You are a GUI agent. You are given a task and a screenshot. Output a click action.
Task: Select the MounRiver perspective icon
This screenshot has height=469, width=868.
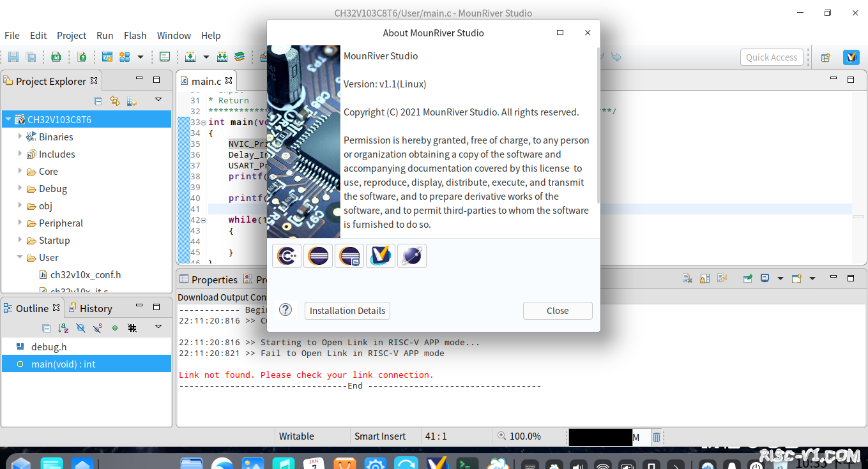click(x=851, y=57)
